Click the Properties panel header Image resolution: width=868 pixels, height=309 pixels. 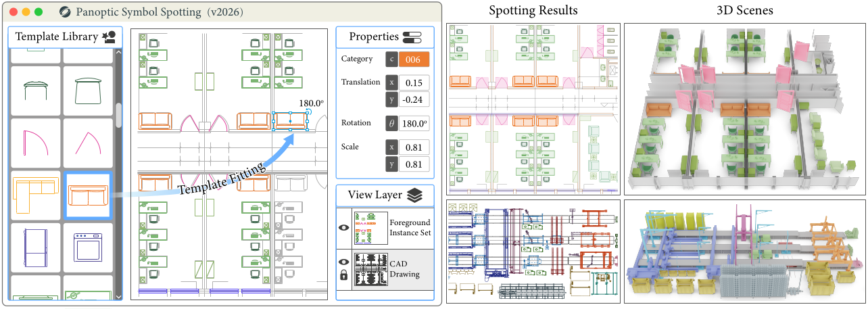[x=384, y=37]
